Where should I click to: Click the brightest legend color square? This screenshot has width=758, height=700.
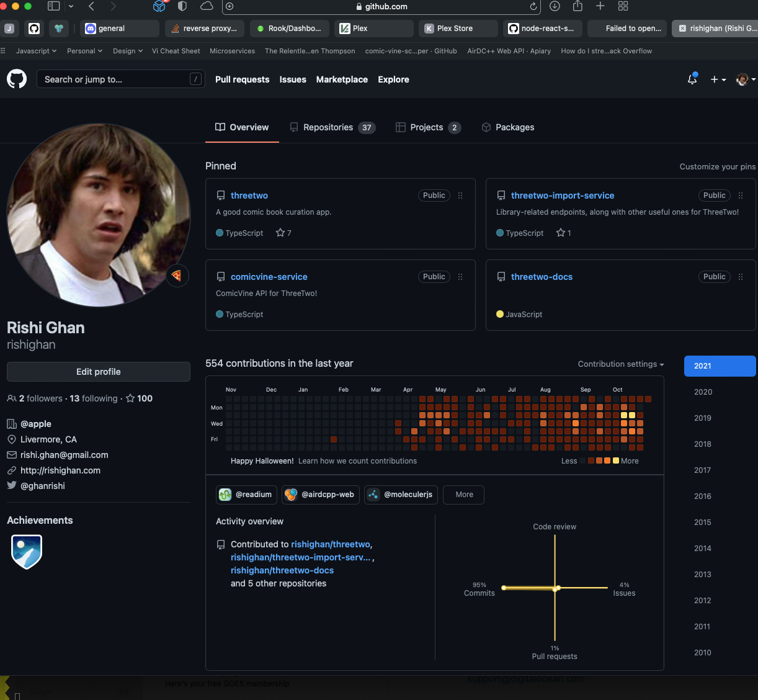(616, 460)
